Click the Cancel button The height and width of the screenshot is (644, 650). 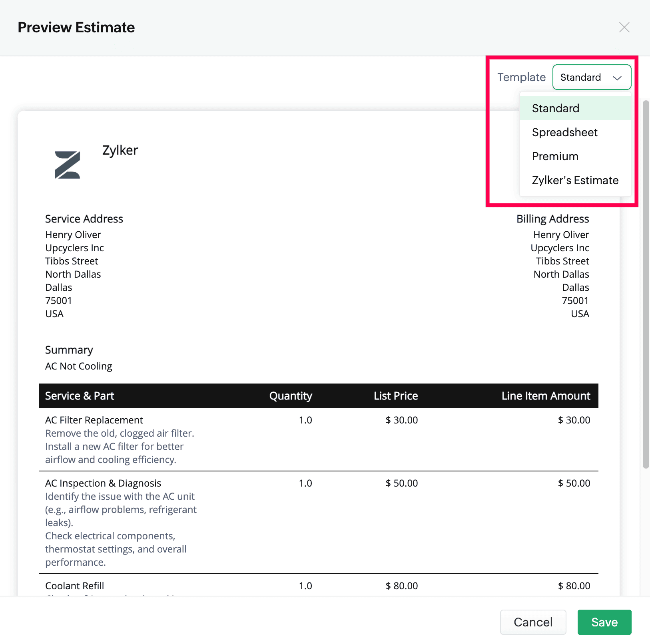click(532, 622)
